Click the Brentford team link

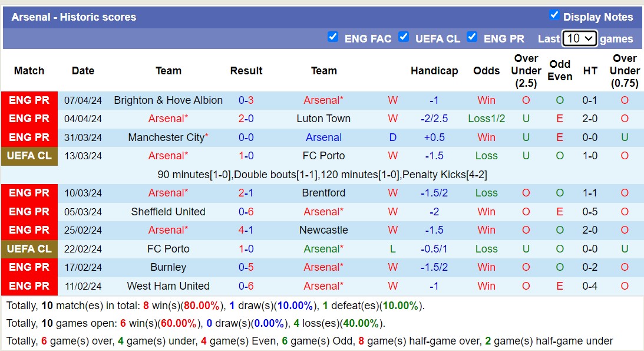point(323,193)
